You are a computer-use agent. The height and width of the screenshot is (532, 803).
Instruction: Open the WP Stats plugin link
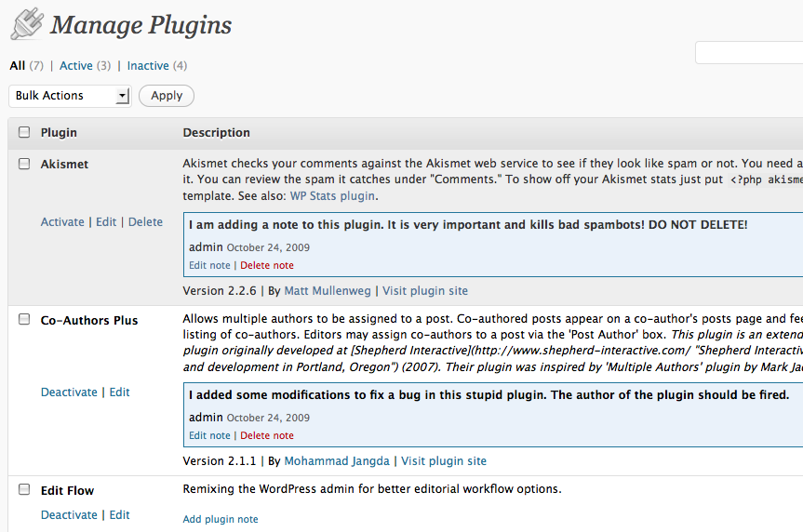332,196
